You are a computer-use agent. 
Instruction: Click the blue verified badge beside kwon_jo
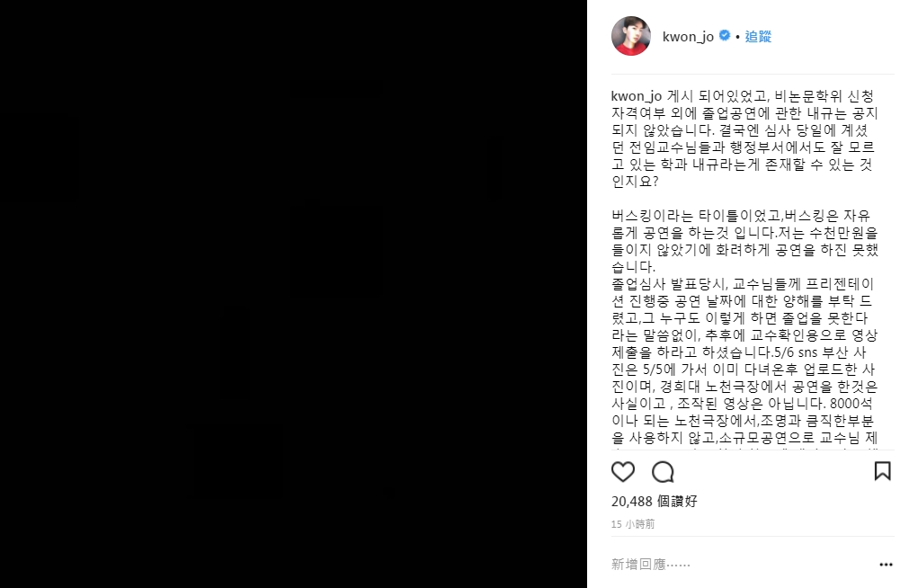(725, 36)
